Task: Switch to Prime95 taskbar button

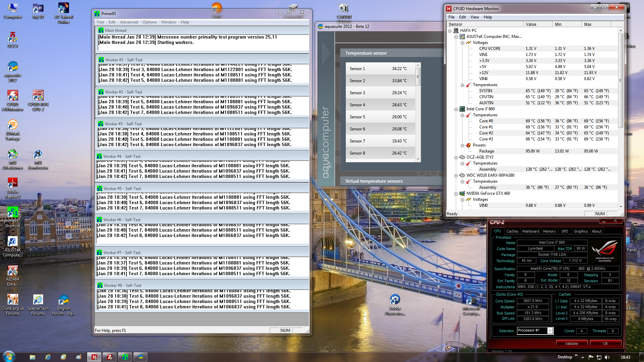Action: pos(125,357)
